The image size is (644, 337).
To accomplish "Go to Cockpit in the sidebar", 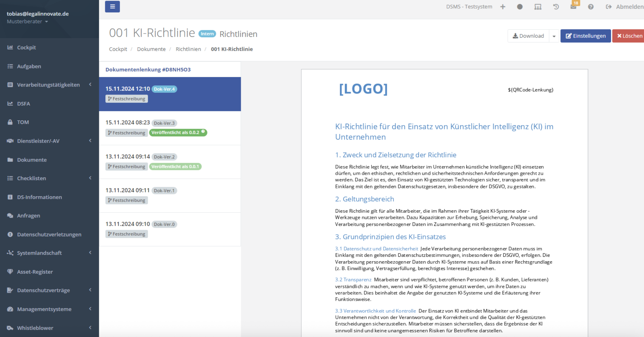I will [26, 47].
